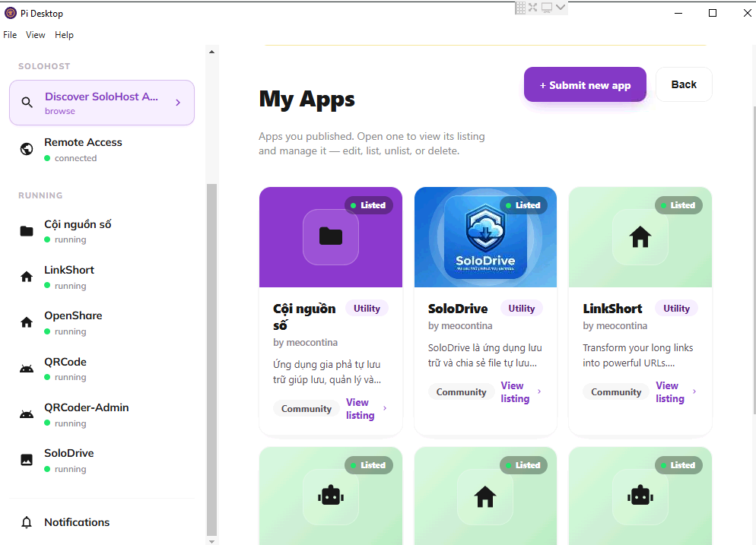This screenshot has height=545, width=756.
Task: Click Listed badge on SoloDrive card
Action: coord(523,205)
